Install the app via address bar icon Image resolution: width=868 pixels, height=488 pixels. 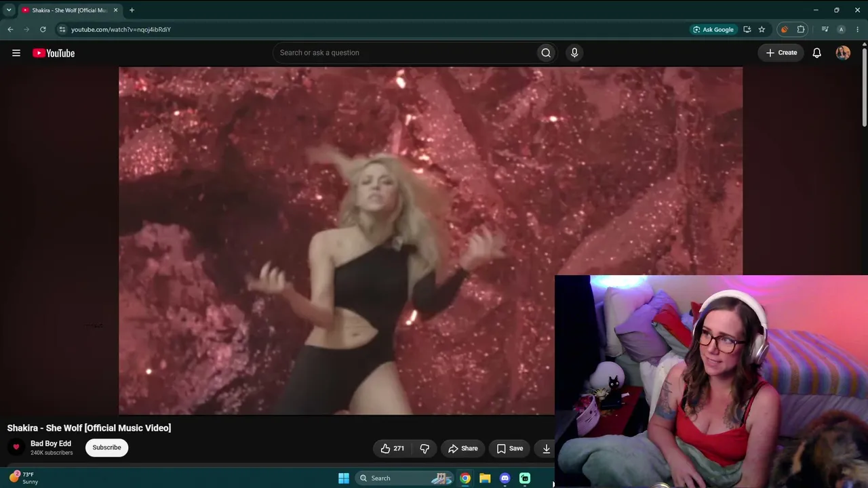pyautogui.click(x=747, y=29)
